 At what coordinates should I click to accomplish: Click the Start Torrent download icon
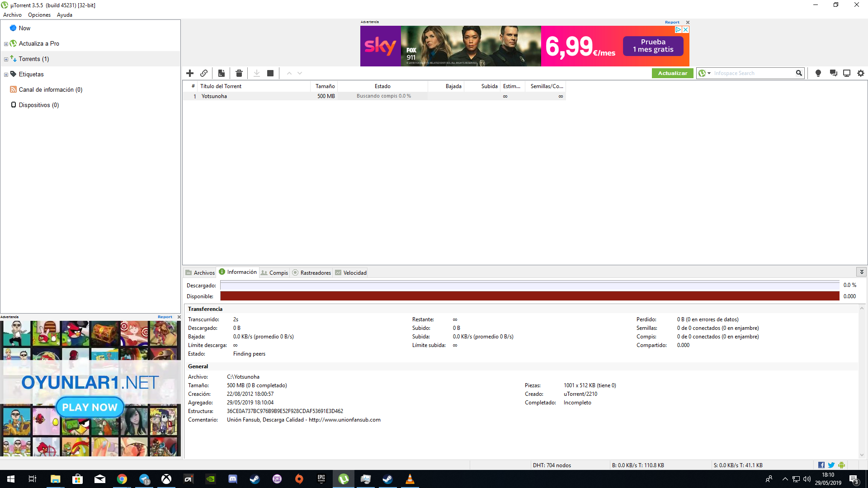click(257, 73)
